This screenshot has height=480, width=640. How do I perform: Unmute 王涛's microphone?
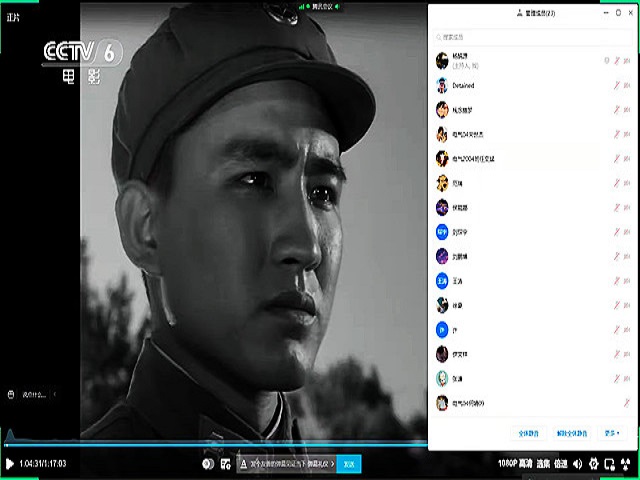pos(617,281)
